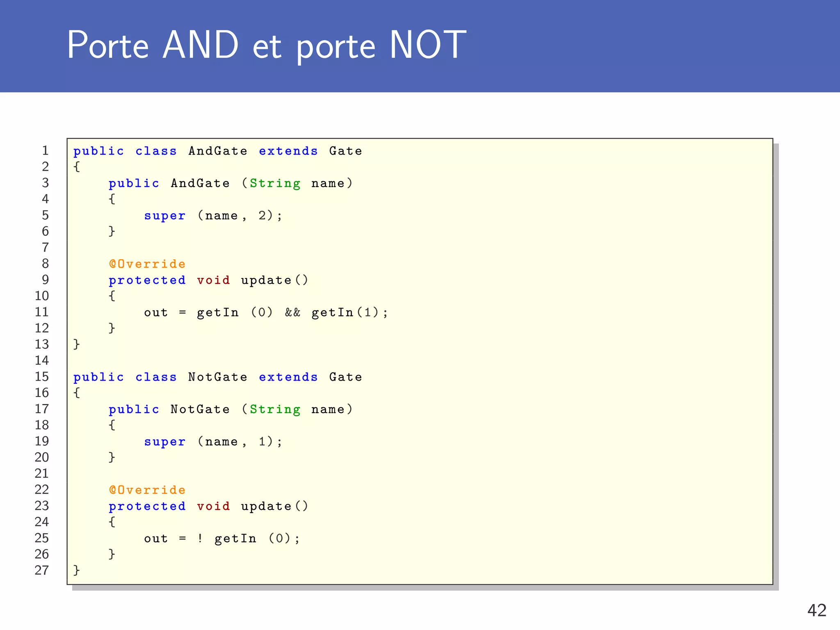This screenshot has width=840, height=630.
Task: Click the line 'public AndGate (String name)'
Action: tap(231, 183)
